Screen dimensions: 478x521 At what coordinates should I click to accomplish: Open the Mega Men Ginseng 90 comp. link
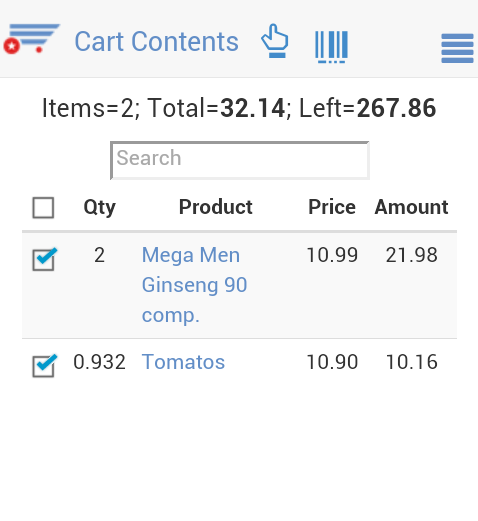194,285
